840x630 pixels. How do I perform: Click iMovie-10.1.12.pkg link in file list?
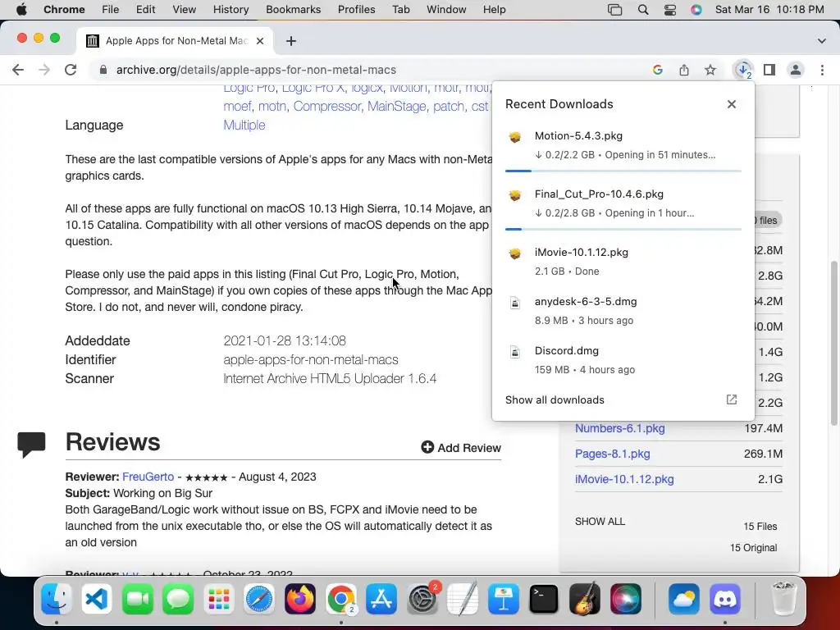pos(624,479)
